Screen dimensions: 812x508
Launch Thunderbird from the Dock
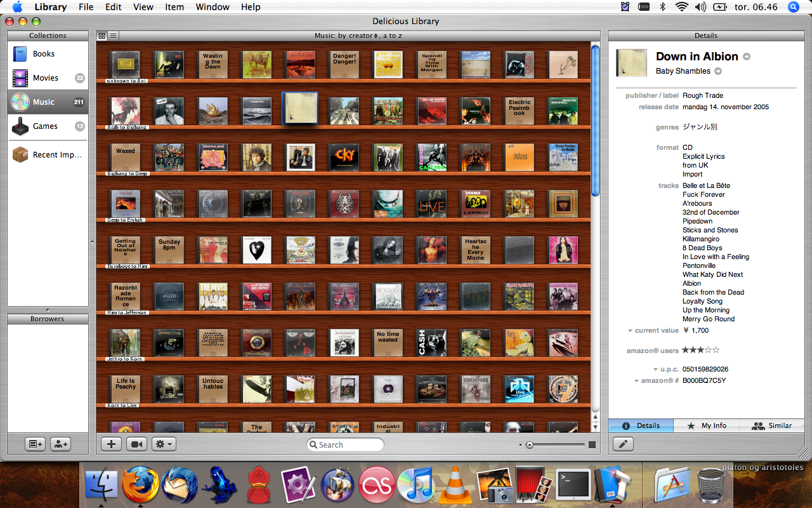click(x=180, y=485)
